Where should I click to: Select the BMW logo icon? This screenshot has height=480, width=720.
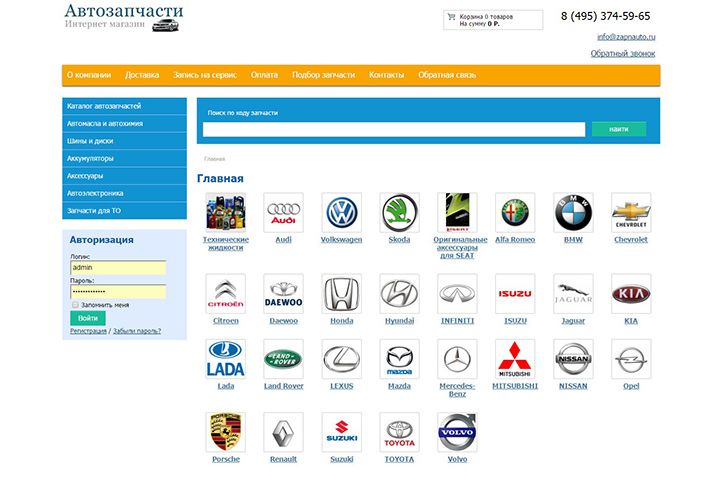point(573,213)
